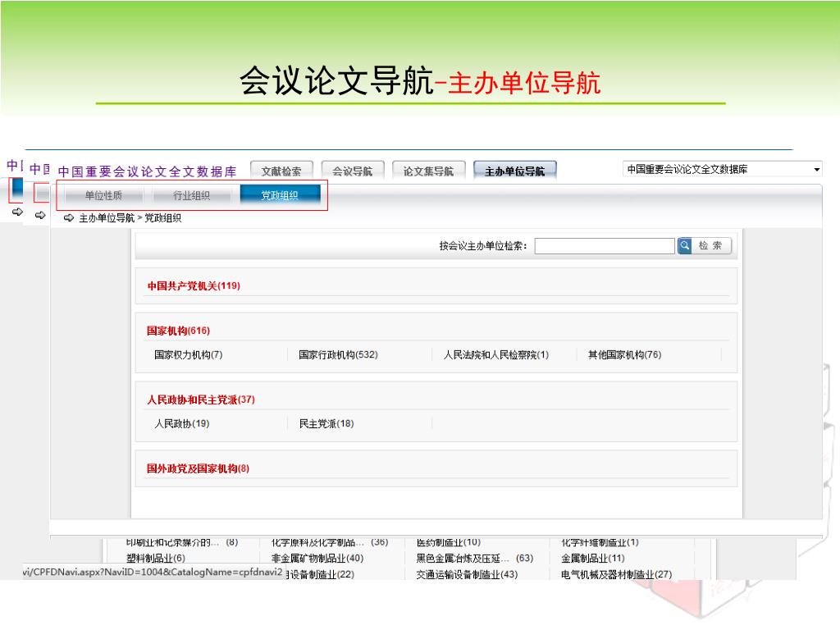The height and width of the screenshot is (630, 840).
Task: Select the 单位性质 sub-tab
Action: 103,195
